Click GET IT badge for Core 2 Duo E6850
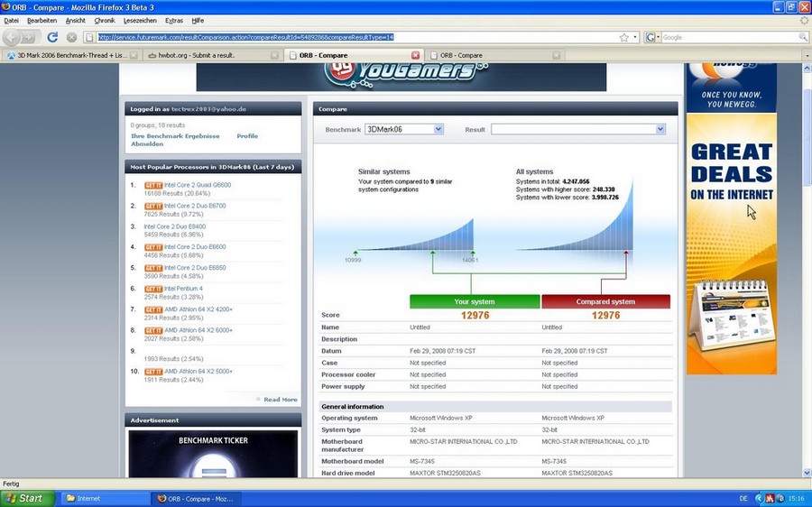The height and width of the screenshot is (507, 812). pos(153,268)
